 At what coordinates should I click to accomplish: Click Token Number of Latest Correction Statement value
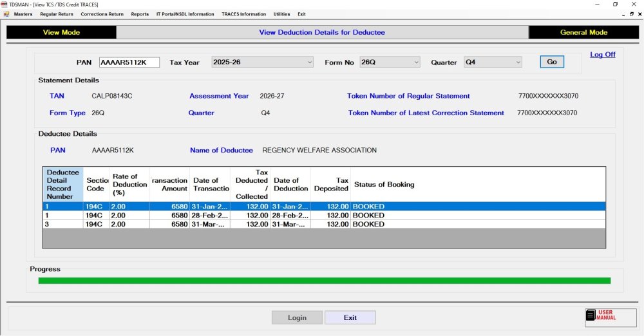pyautogui.click(x=547, y=113)
